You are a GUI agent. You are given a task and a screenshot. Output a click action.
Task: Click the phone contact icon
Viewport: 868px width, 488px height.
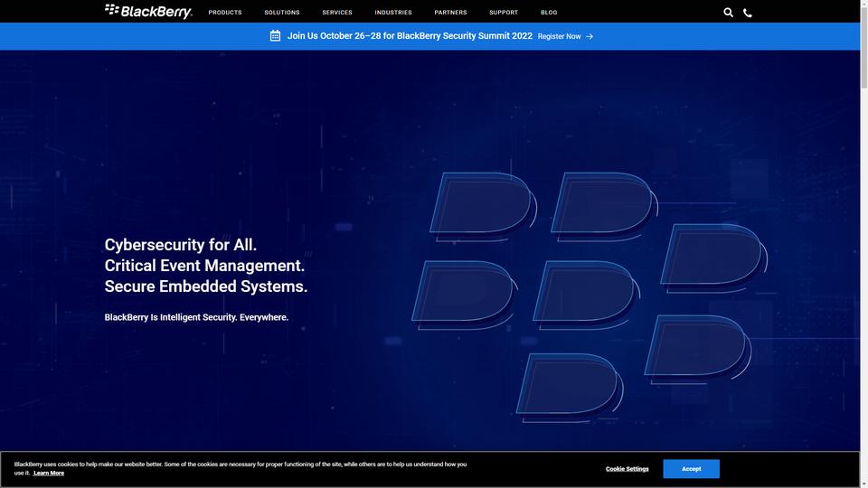[x=748, y=13]
